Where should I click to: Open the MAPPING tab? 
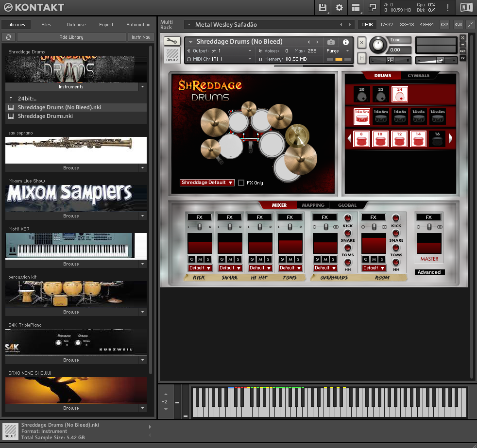[313, 205]
